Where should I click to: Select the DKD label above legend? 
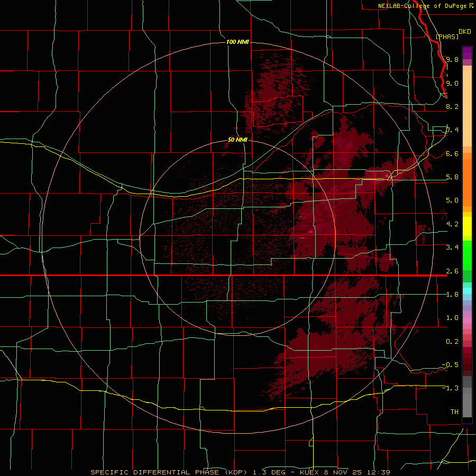(465, 32)
